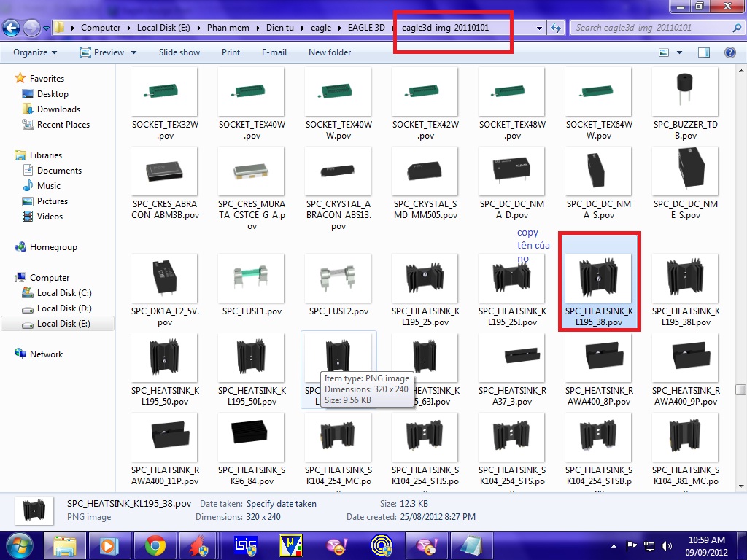Expand the Preview dropdown arrow
Viewport: 747px width, 560px height.
click(x=134, y=52)
